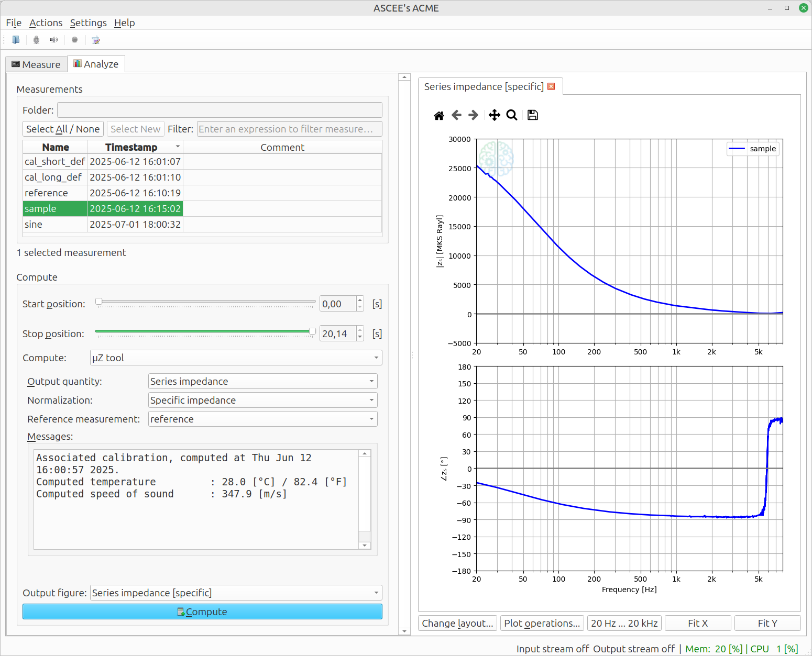812x656 pixels.
Task: Click the 20 Hz ... 20 kHz button
Action: tap(624, 623)
